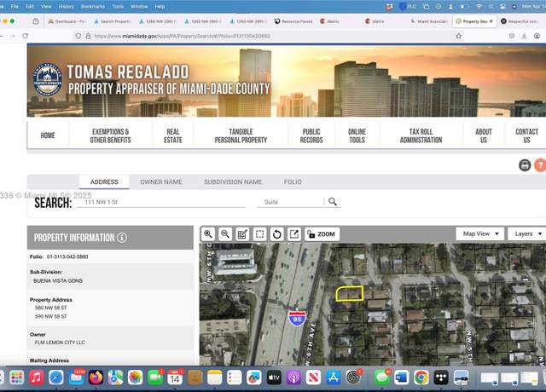546x392 pixels.
Task: Click the Property Appraiser seal logo
Action: pyautogui.click(x=48, y=79)
